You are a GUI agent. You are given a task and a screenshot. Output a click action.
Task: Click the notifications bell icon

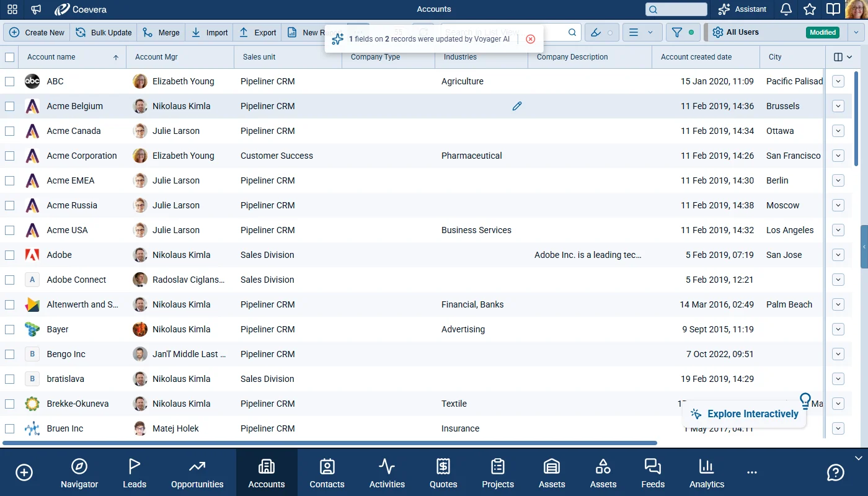[786, 9]
